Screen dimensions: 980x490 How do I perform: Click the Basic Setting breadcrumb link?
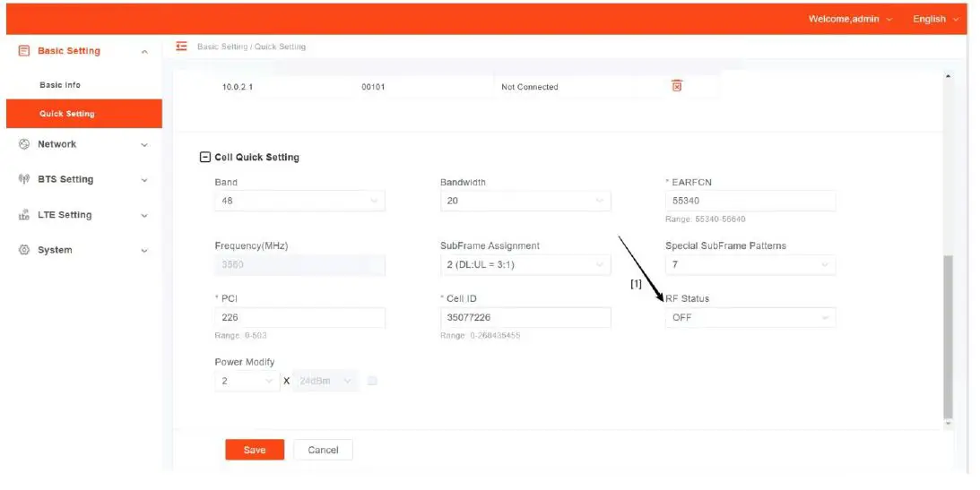(x=221, y=47)
